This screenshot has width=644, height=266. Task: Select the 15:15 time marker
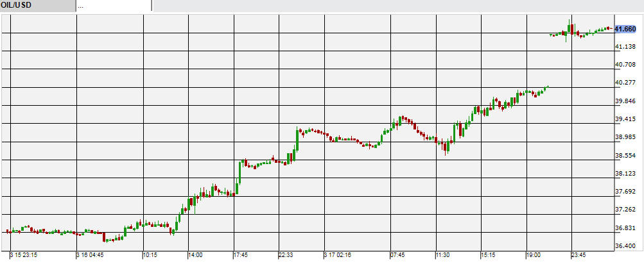pyautogui.click(x=488, y=255)
